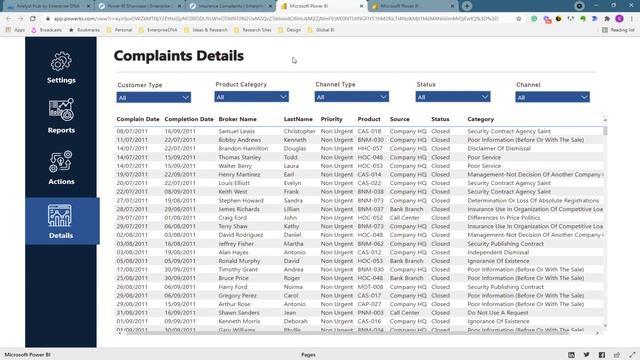Expand the Customer Type dropdown
Image resolution: width=640 pixels, height=360 pixels.
153,98
